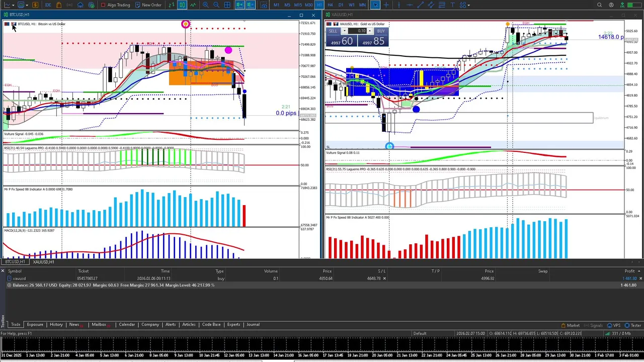
Task: Switch to the BTCUSD,H1 chart tab
Action: 15,262
